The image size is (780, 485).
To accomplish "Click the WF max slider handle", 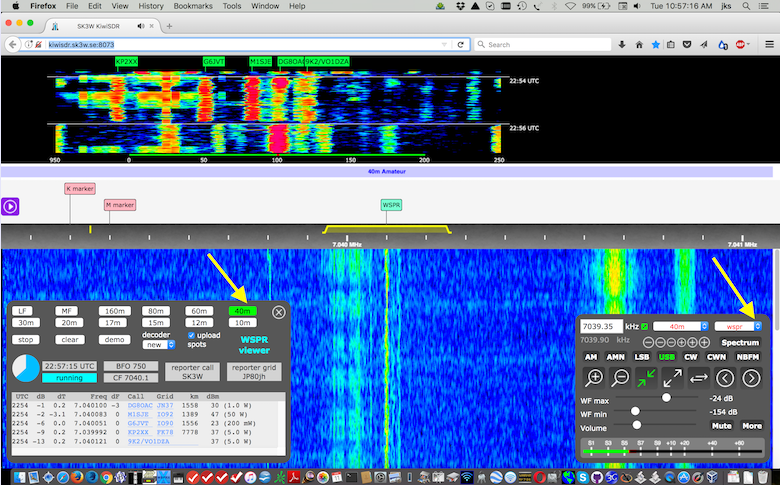I will pos(666,397).
